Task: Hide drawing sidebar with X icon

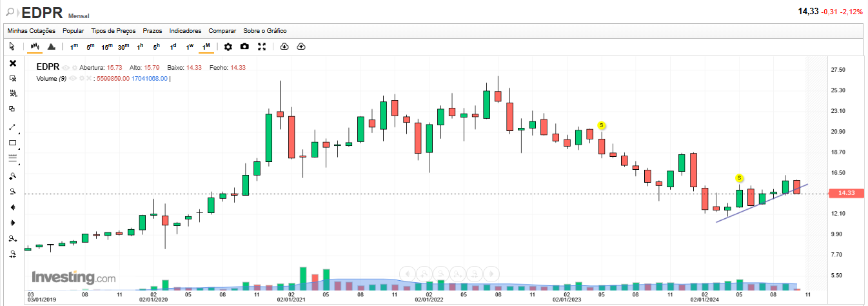Action: coord(12,63)
